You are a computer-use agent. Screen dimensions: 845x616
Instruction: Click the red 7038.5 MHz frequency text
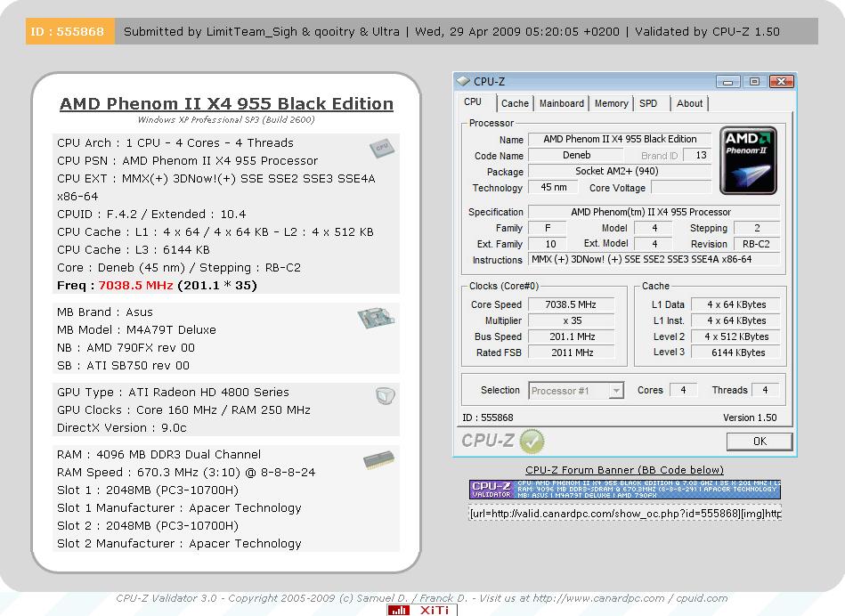pyautogui.click(x=135, y=286)
